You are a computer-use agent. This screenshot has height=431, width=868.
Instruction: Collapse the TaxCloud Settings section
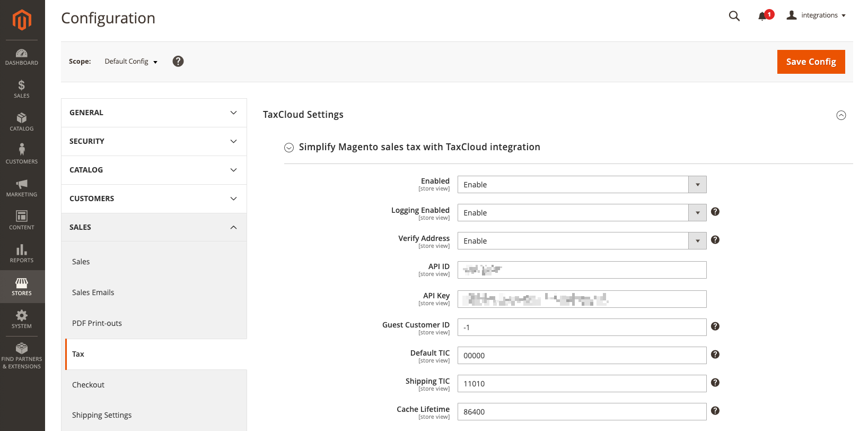tap(841, 115)
